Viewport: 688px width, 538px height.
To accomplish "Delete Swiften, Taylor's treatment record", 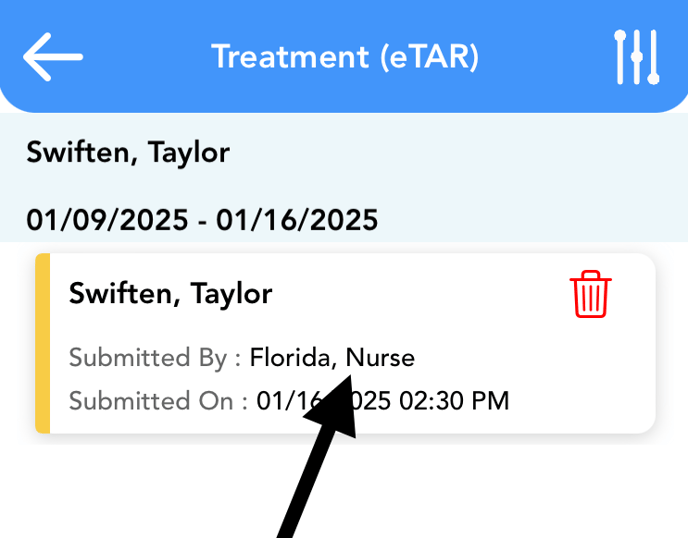I will pyautogui.click(x=591, y=294).
